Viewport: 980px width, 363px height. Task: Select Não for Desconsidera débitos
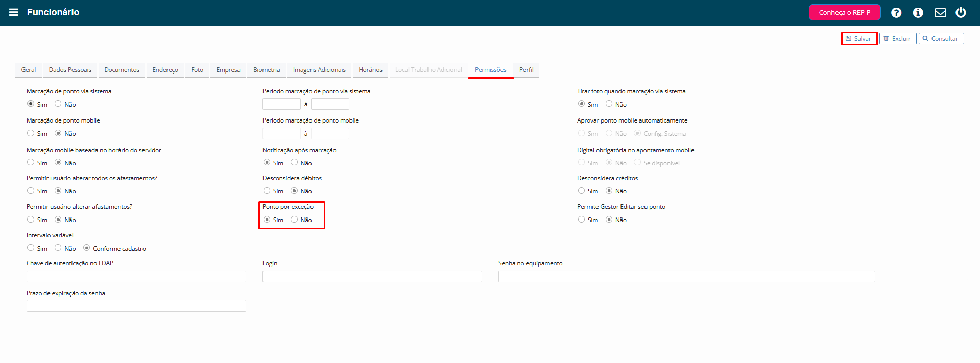(294, 191)
